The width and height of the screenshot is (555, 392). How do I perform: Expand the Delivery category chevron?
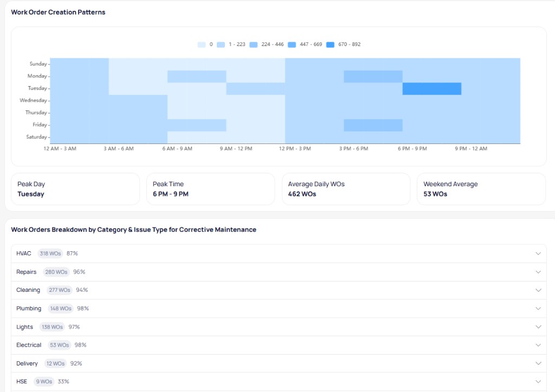(x=538, y=363)
